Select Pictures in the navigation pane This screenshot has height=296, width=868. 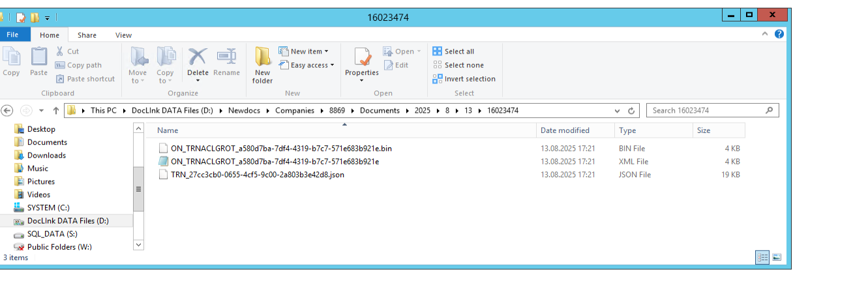coord(41,181)
